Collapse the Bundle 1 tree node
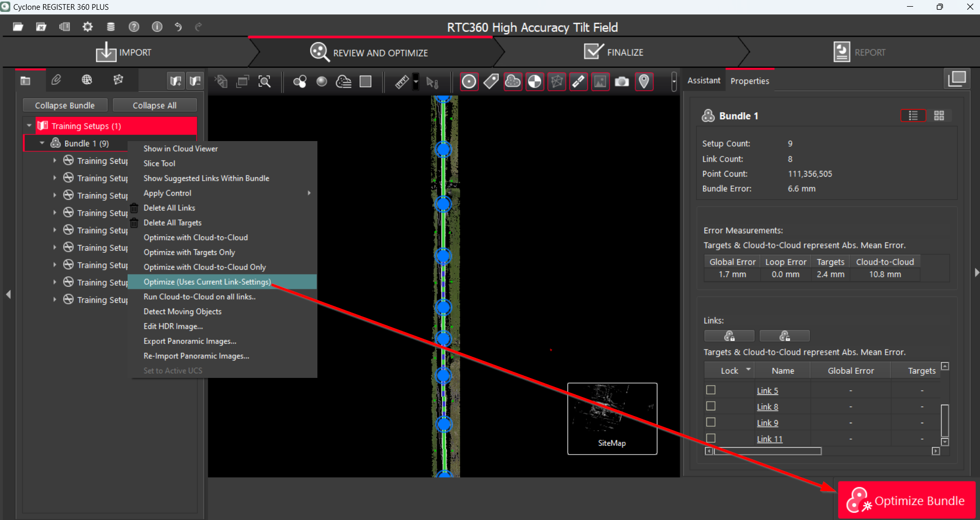Viewport: 980px width, 520px height. click(42, 143)
